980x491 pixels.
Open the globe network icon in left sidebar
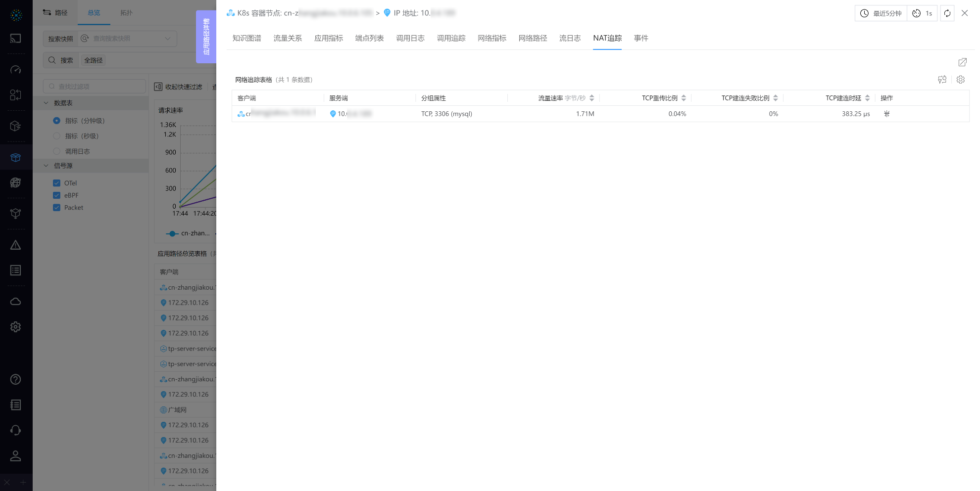point(16,183)
